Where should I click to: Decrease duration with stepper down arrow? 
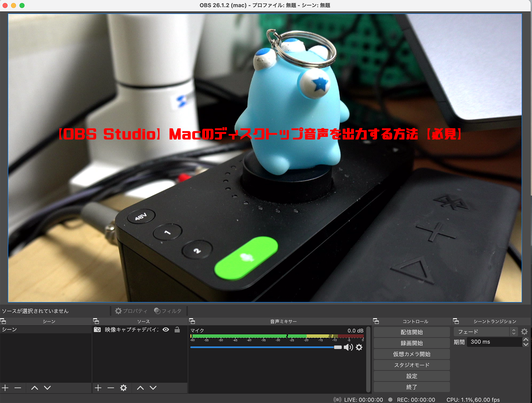coord(526,345)
